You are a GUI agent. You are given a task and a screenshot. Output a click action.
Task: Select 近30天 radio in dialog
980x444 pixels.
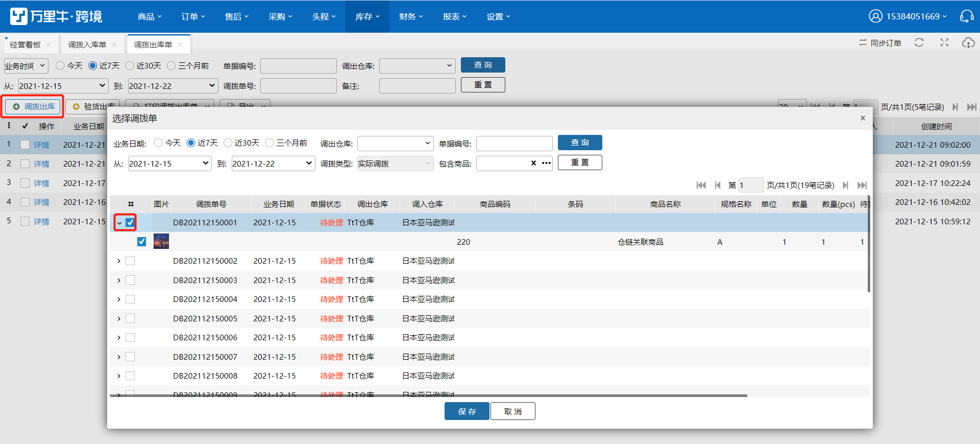228,143
